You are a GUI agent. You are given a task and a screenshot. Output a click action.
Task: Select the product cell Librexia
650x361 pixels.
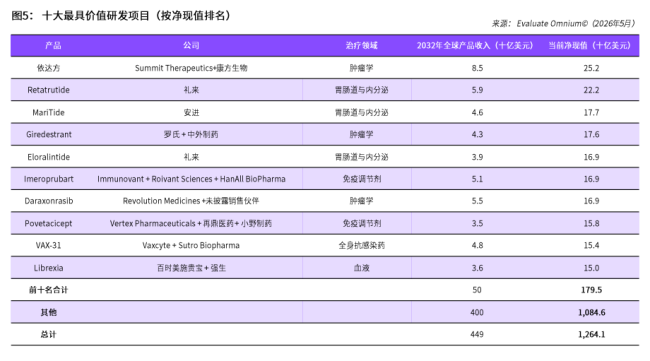click(x=49, y=268)
